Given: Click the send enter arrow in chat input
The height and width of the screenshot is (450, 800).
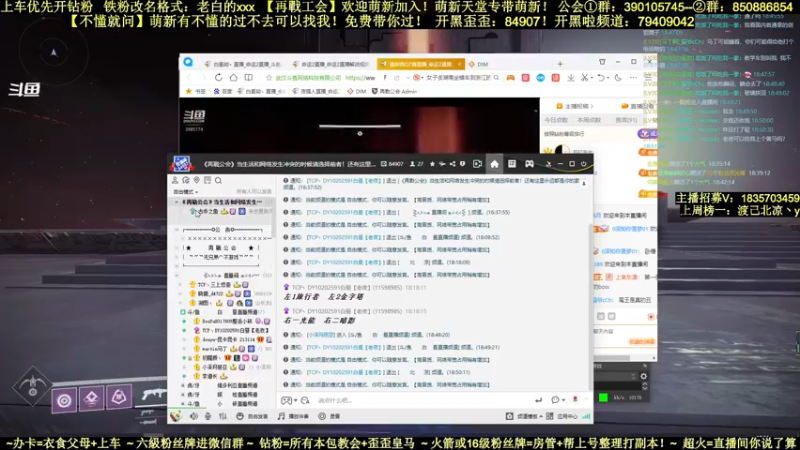Looking at the screenshot, I should pos(538,400).
